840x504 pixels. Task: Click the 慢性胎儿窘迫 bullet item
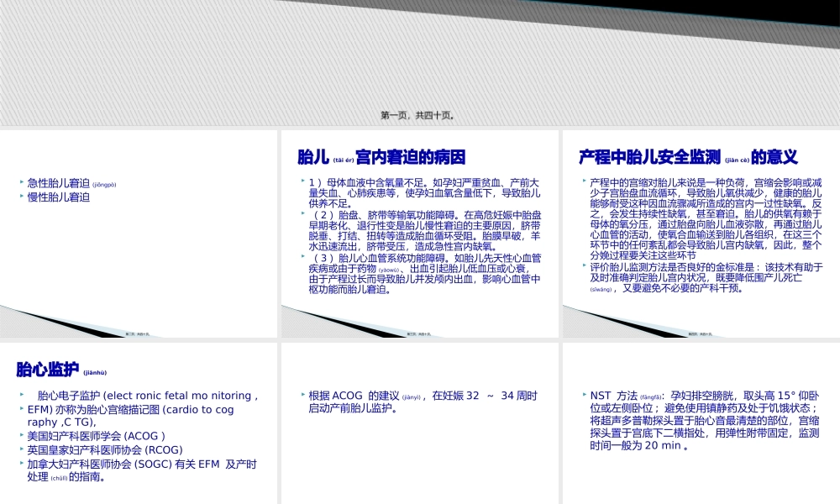pyautogui.click(x=56, y=197)
